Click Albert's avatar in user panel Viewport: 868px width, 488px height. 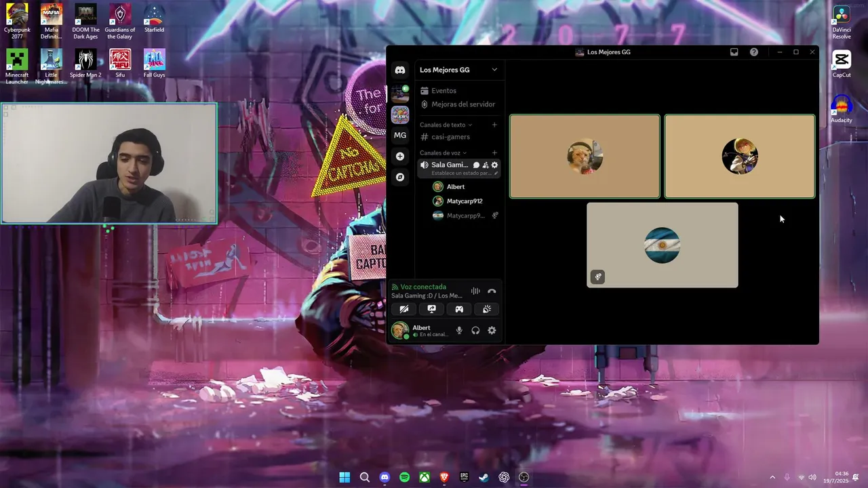[x=399, y=331]
